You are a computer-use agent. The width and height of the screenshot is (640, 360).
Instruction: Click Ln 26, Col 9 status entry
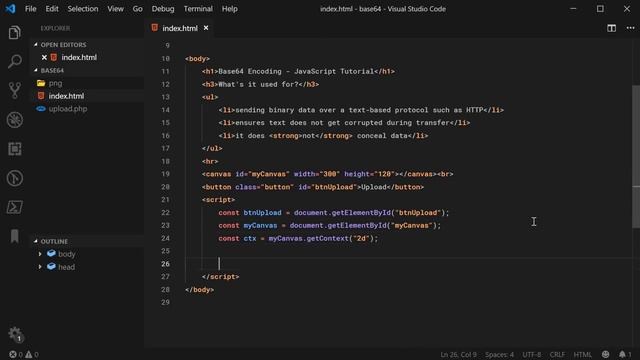(x=458, y=354)
